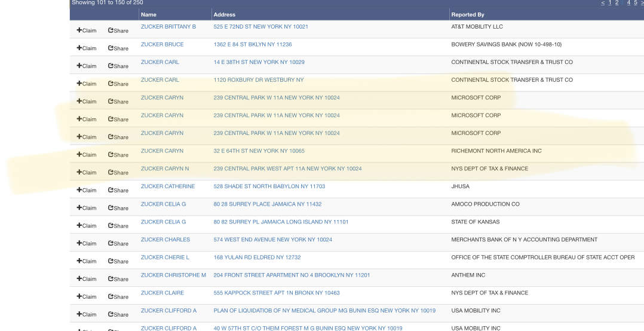Image resolution: width=644 pixels, height=331 pixels.
Task: Click address 168 YULAN RD ELDRED
Action: click(257, 258)
